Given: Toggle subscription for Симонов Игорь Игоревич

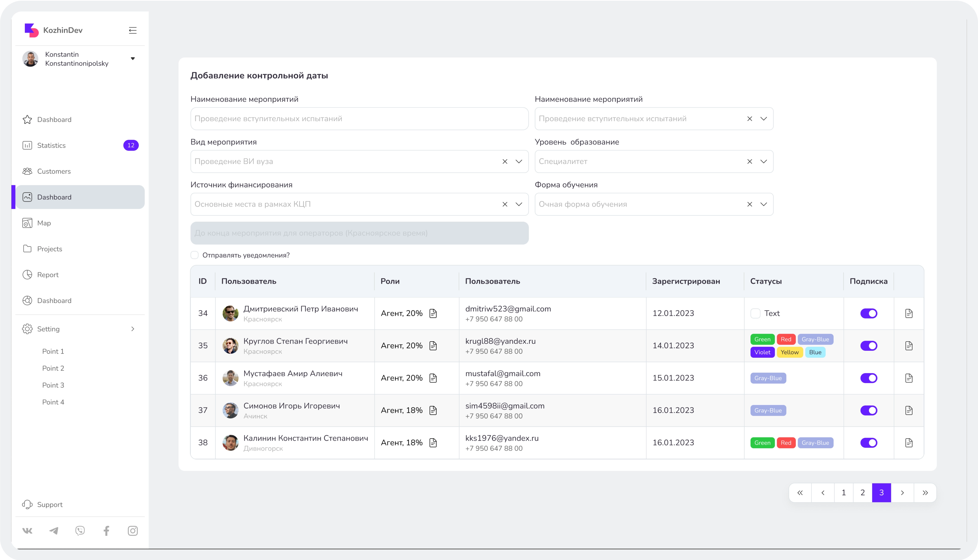Looking at the screenshot, I should (x=869, y=410).
